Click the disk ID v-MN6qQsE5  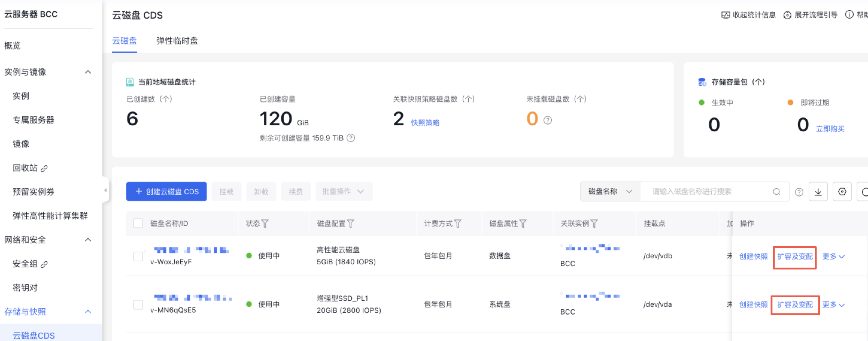point(173,310)
